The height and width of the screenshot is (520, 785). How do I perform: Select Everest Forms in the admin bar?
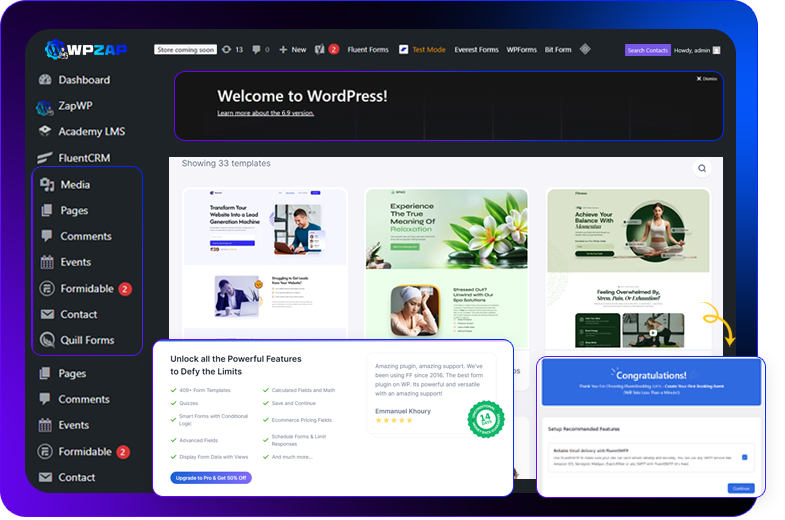(476, 49)
